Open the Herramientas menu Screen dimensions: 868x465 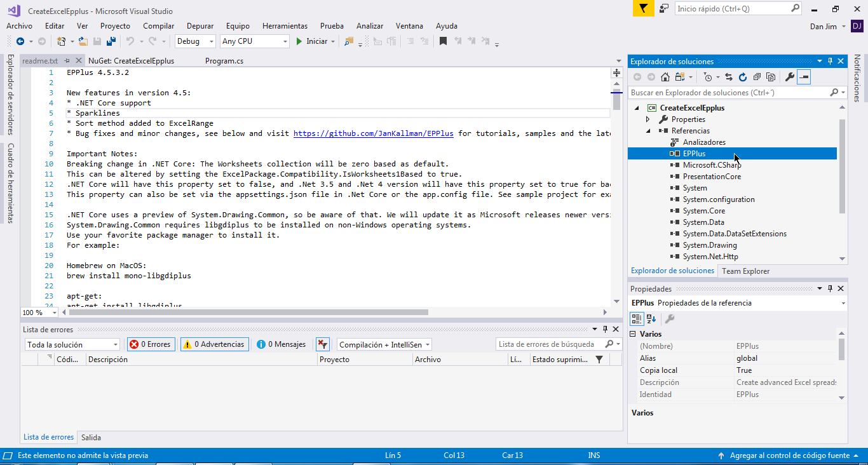(285, 26)
